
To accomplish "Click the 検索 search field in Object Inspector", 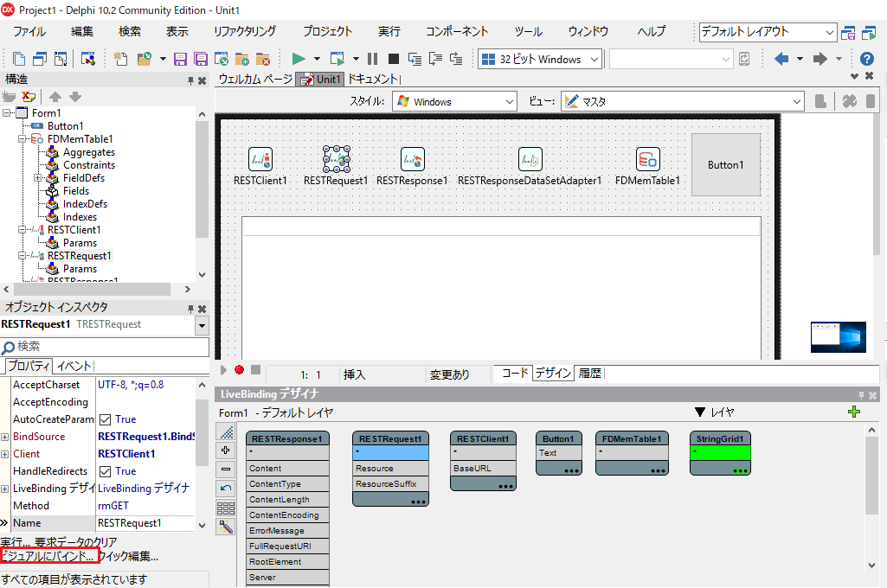I will point(104,348).
